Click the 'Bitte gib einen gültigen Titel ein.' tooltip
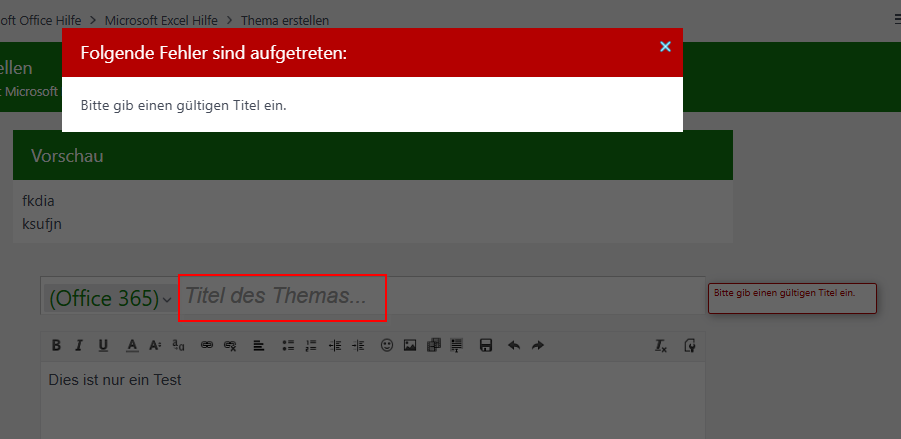Image resolution: width=901 pixels, height=439 pixels. click(792, 298)
